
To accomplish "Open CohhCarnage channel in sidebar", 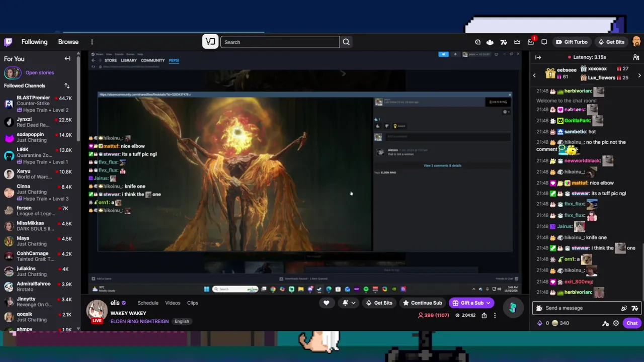I will (39, 256).
